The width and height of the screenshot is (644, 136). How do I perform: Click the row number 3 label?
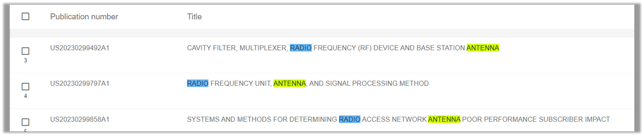click(26, 60)
